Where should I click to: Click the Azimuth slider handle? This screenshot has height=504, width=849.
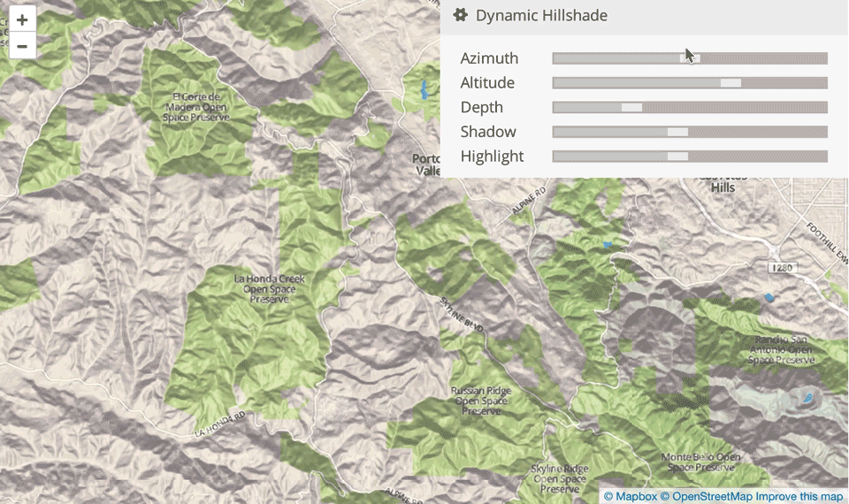(x=690, y=58)
